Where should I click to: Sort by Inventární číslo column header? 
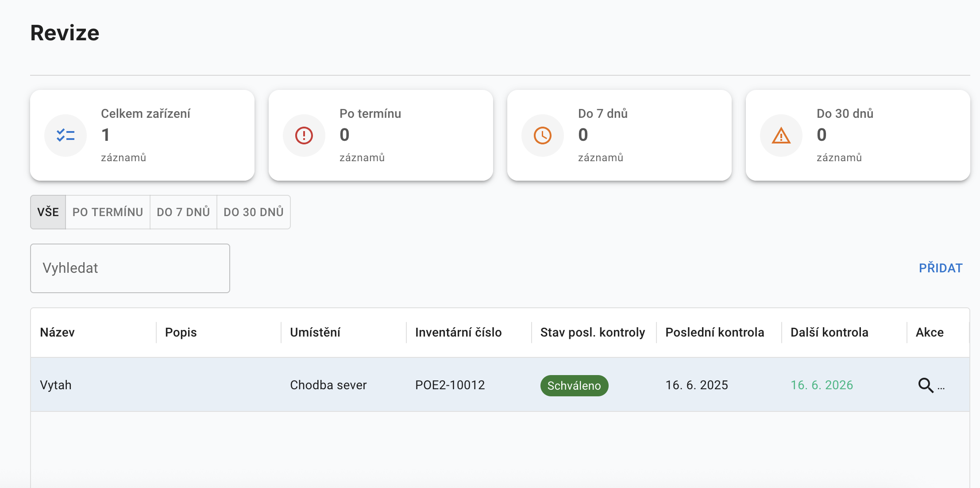coord(458,333)
